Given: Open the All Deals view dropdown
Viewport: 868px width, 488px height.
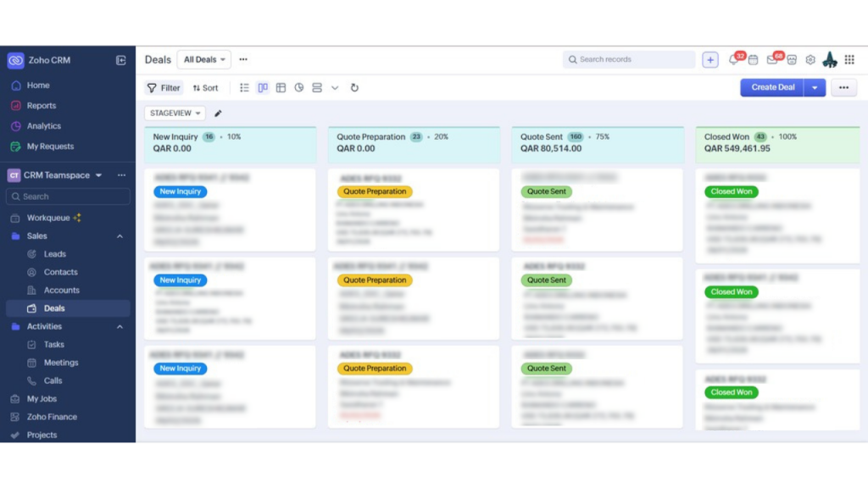Looking at the screenshot, I should pos(203,60).
